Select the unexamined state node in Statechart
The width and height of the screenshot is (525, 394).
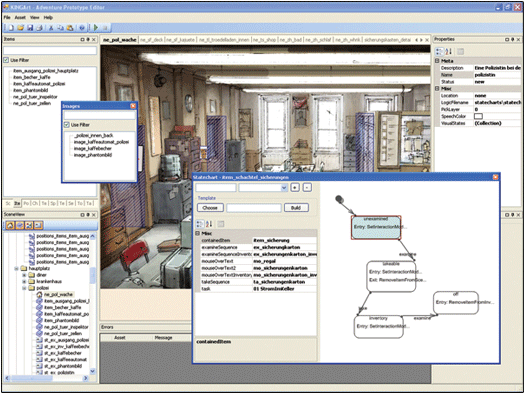click(376, 227)
